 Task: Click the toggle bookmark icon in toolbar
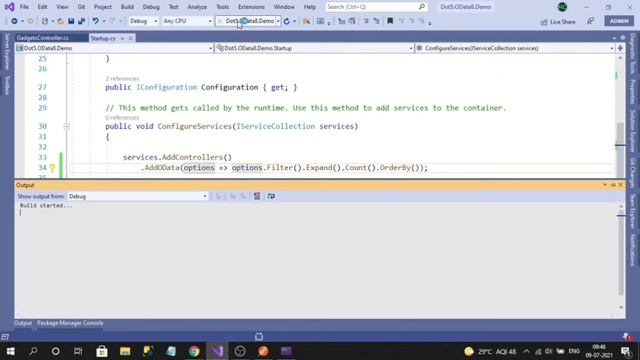390,21
